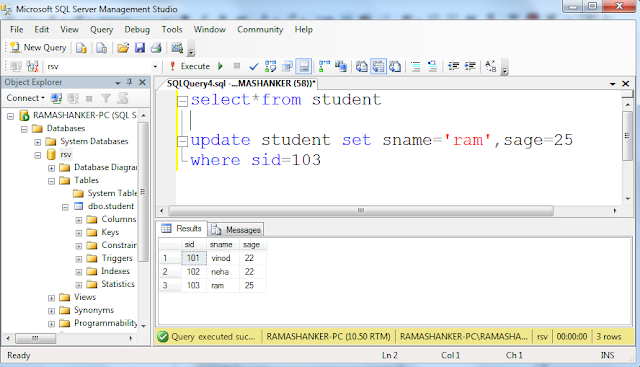
Task: Click the Save floppy disk icon
Action: point(140,48)
